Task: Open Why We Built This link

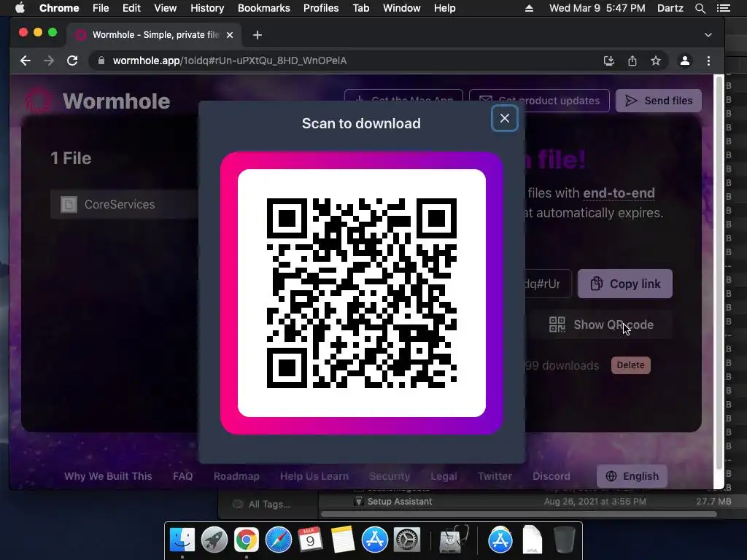Action: coord(108,476)
